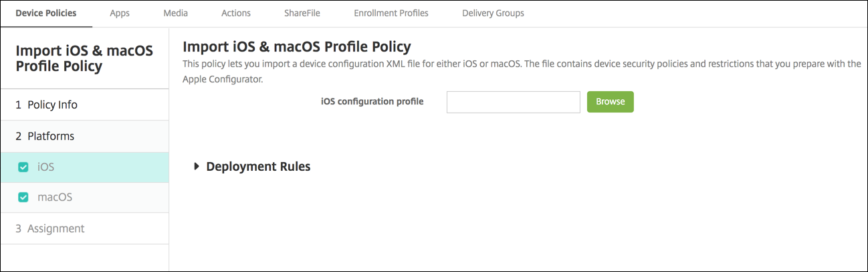This screenshot has height=272, width=868.
Task: Uncheck the macOS platform checkbox
Action: point(23,198)
